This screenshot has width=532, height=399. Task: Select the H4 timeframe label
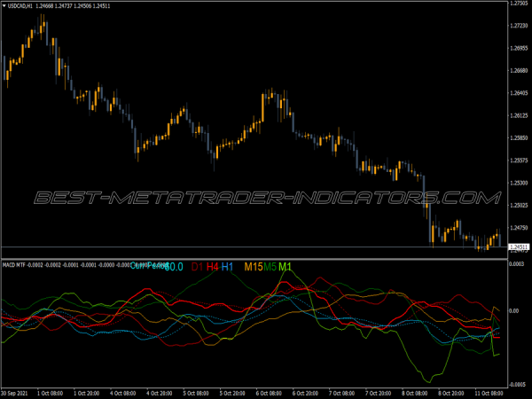(x=213, y=267)
